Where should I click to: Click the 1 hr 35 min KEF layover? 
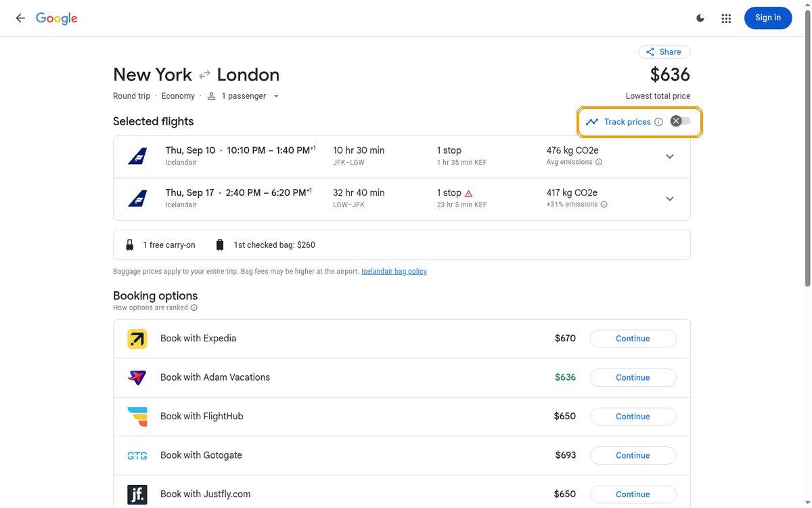coord(461,163)
